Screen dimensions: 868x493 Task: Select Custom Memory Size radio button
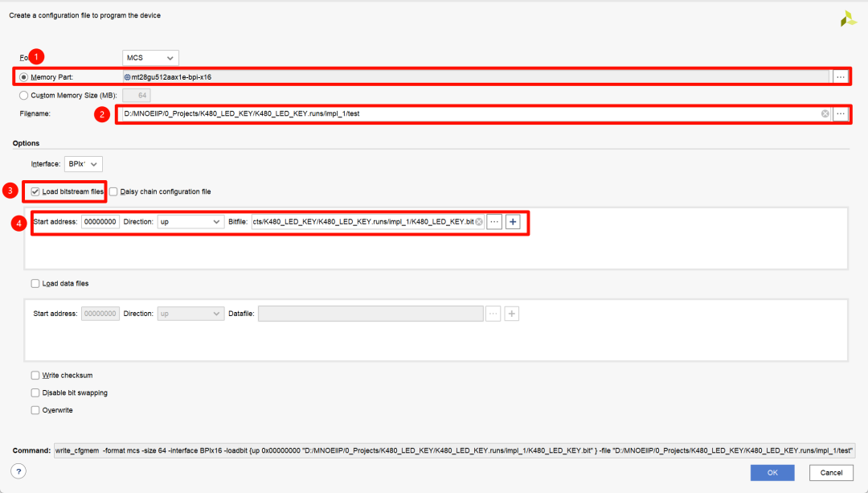point(24,95)
